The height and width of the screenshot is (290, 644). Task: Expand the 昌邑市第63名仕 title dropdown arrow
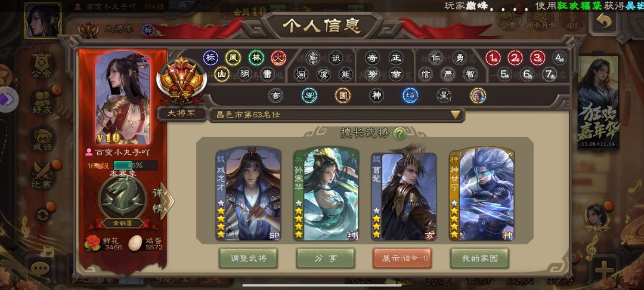click(456, 115)
